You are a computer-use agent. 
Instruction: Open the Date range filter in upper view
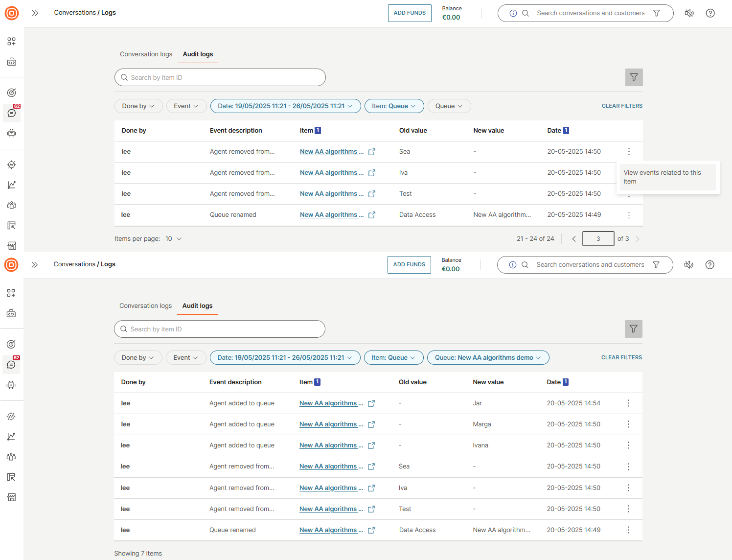[x=285, y=106]
